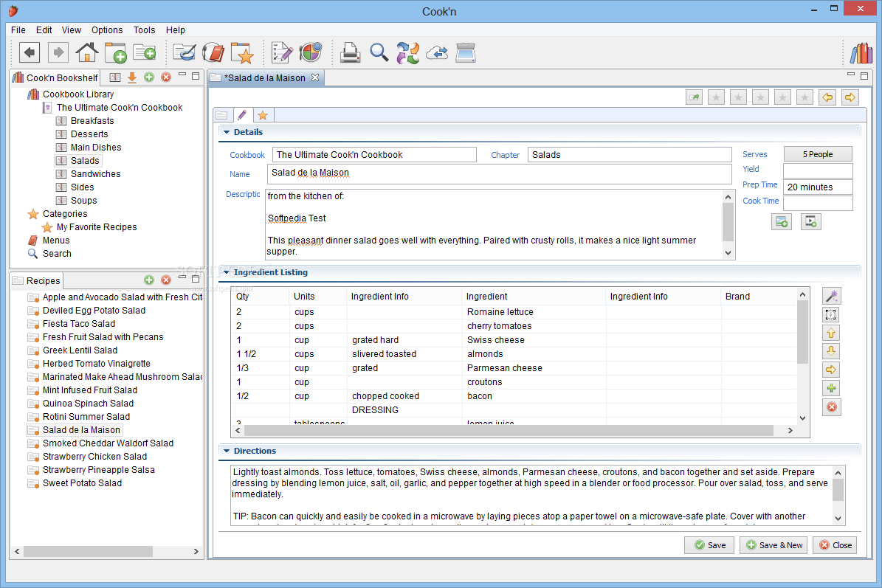
Task: Set rating to the third star
Action: point(760,97)
